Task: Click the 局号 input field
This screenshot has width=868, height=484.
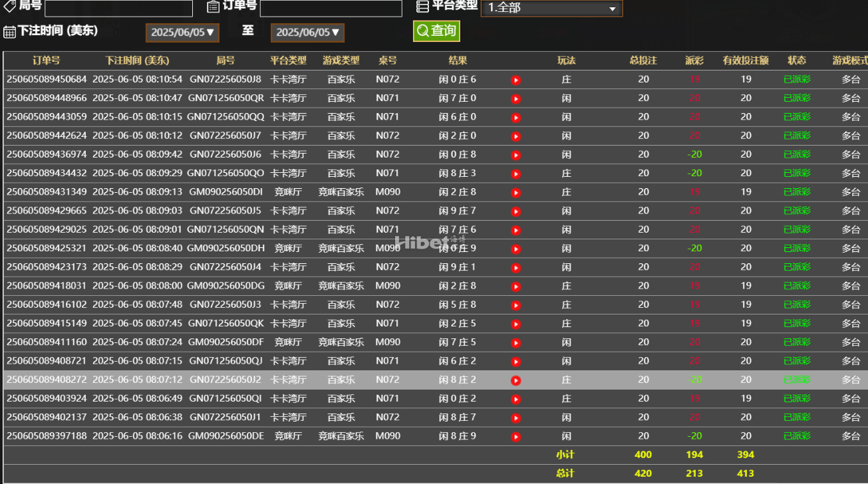Action: pos(118,8)
